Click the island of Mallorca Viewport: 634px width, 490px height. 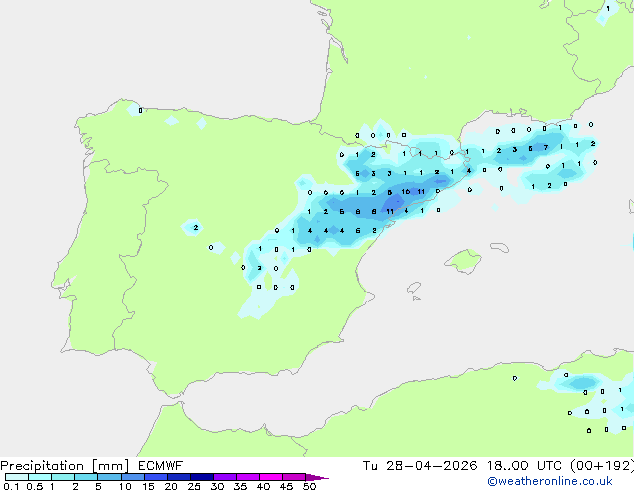[x=463, y=261]
